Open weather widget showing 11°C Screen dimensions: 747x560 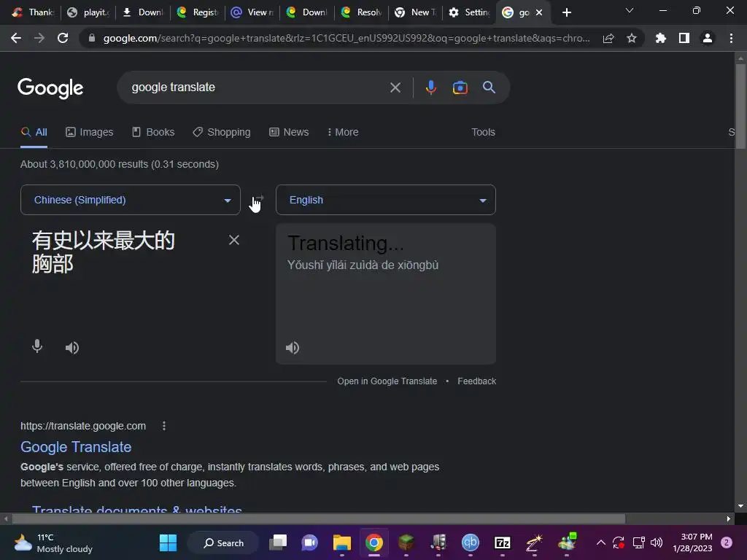pos(53,542)
